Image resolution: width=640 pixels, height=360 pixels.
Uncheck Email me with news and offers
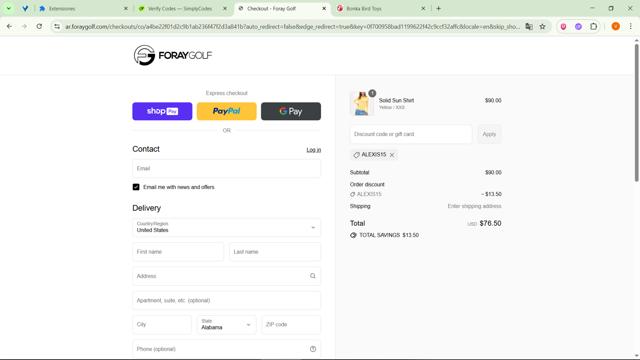click(136, 187)
